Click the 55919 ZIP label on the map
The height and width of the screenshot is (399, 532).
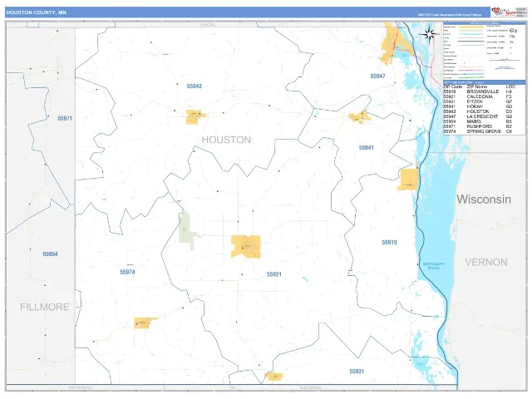[389, 242]
